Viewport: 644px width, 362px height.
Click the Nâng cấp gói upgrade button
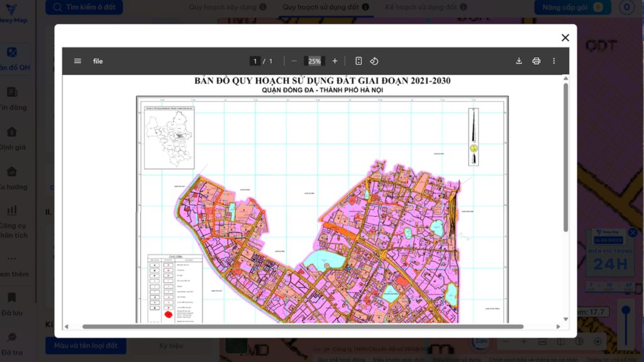pos(568,7)
